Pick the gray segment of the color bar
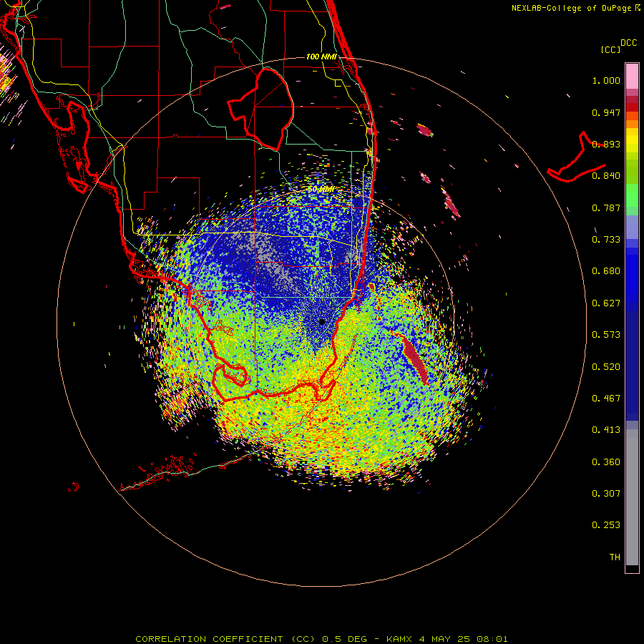 (x=632, y=497)
